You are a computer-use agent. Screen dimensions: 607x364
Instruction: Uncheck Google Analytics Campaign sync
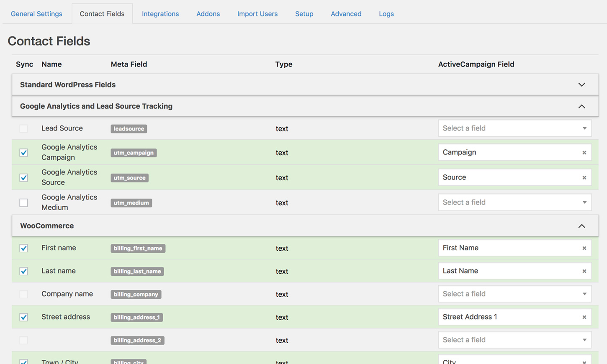(x=24, y=153)
